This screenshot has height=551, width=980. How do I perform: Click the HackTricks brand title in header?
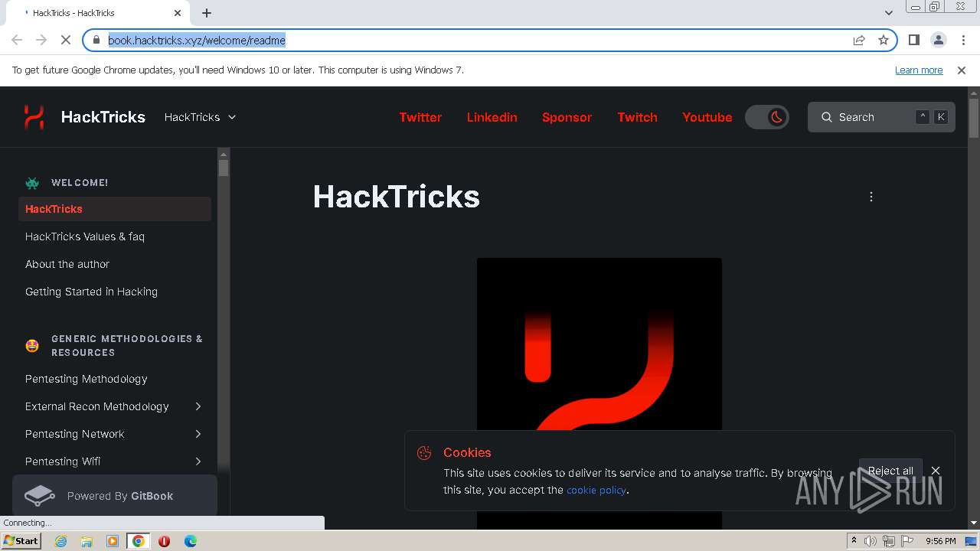(103, 117)
